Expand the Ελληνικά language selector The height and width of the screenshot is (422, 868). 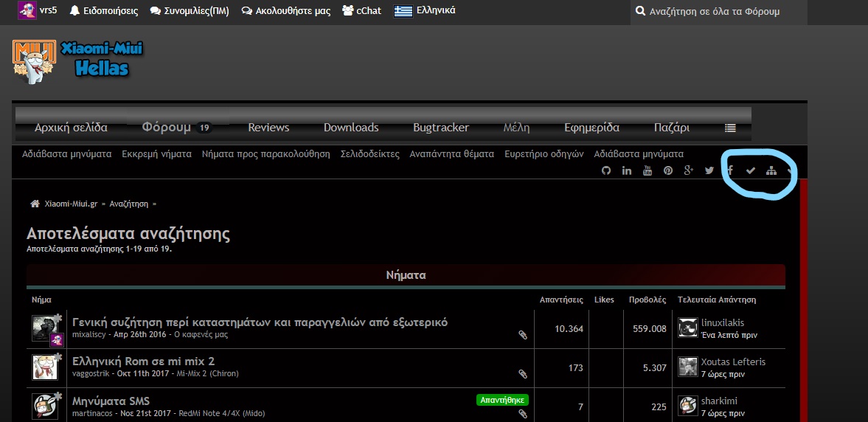[425, 11]
